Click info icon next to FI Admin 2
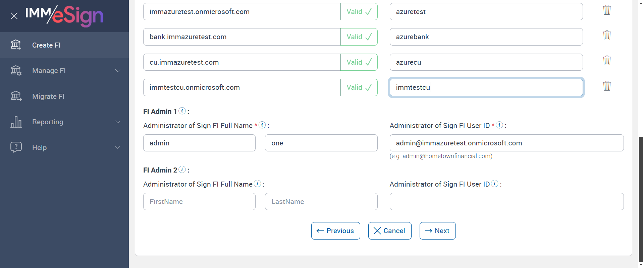 click(182, 170)
